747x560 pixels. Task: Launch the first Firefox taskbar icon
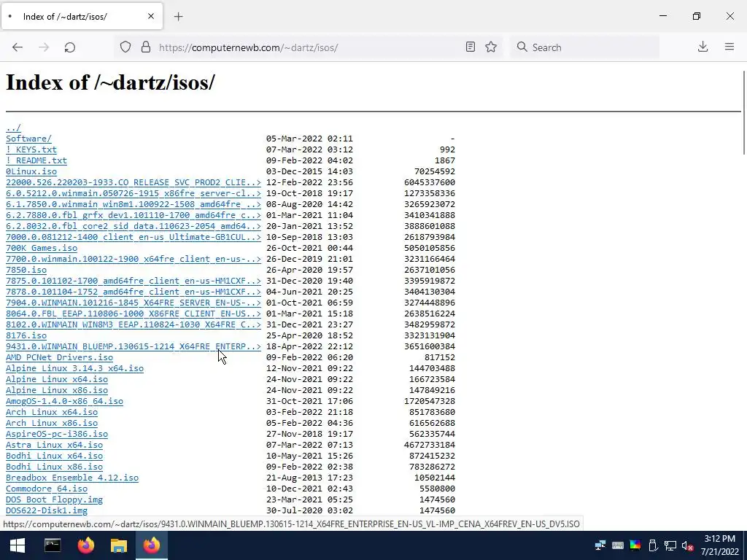coord(86,545)
